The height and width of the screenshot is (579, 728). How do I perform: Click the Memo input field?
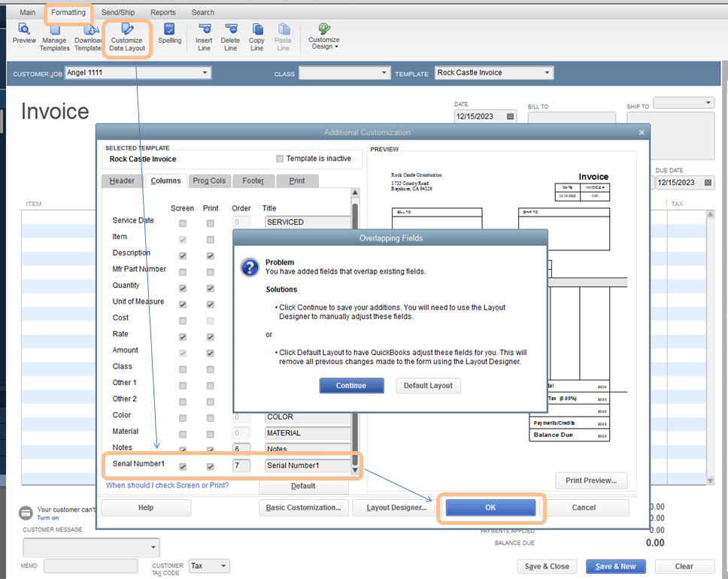click(x=91, y=565)
